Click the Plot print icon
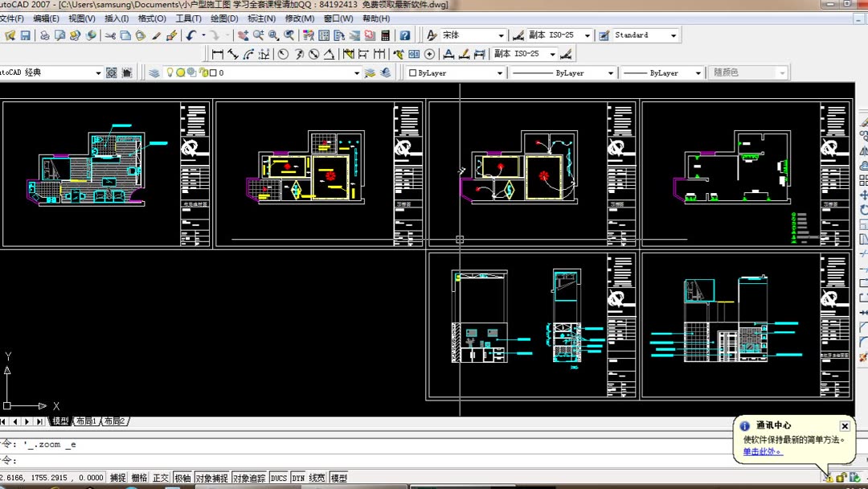This screenshot has width=868, height=489. click(x=45, y=35)
